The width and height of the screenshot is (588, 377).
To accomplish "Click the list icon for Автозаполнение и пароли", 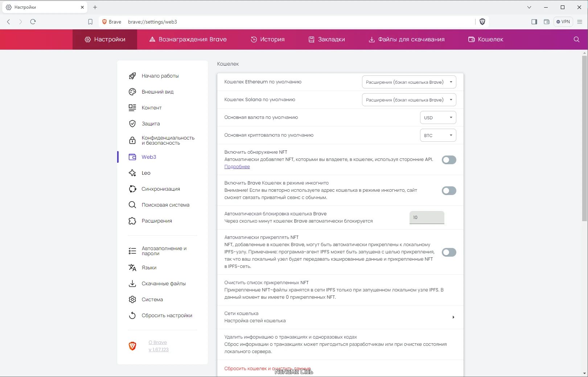I will 132,251.
